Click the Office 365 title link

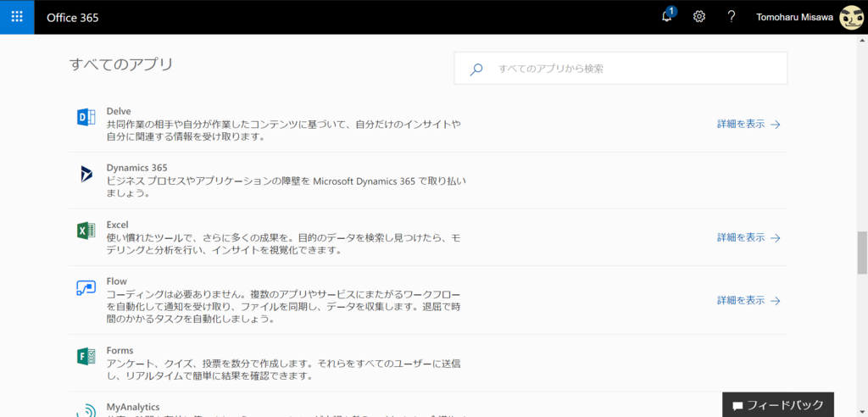[x=73, y=18]
